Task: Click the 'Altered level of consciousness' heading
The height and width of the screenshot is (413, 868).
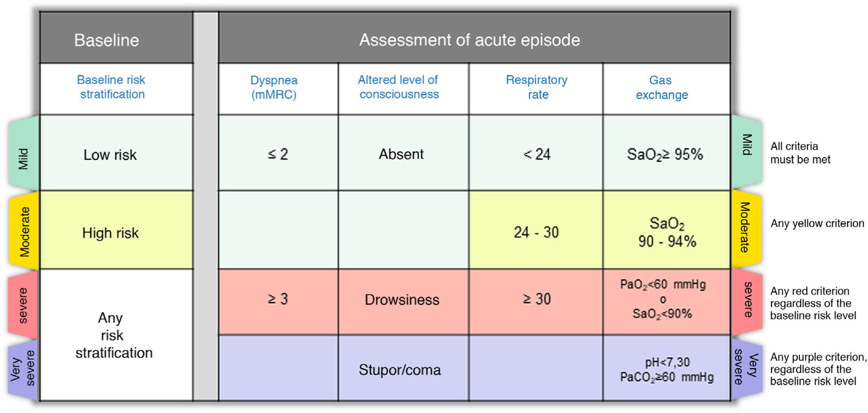Action: (398, 87)
